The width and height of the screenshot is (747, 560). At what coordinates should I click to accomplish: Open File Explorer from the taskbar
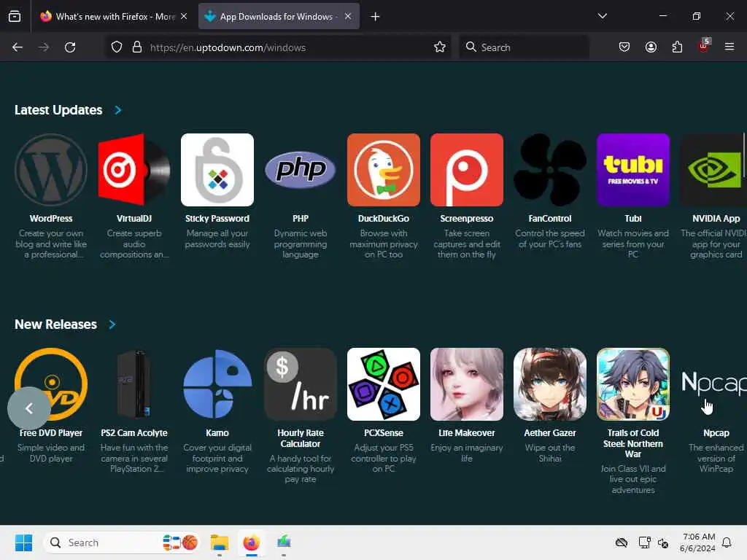220,542
